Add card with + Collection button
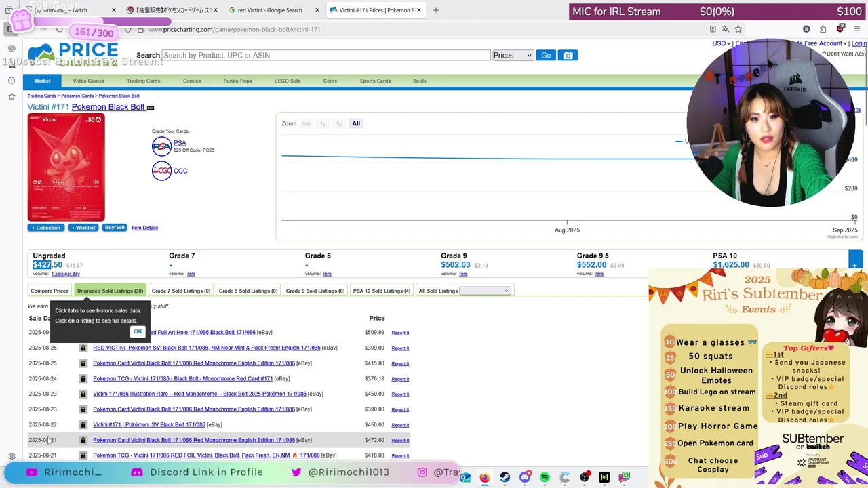This screenshot has height=488, width=868. (47, 228)
